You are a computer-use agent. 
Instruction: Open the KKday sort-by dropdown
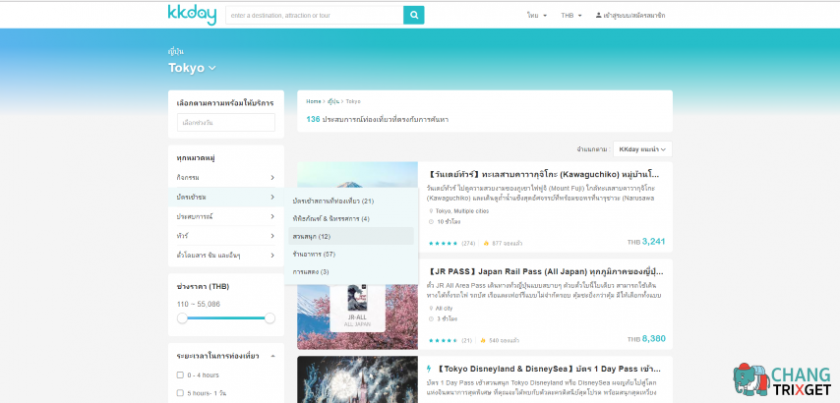click(642, 149)
